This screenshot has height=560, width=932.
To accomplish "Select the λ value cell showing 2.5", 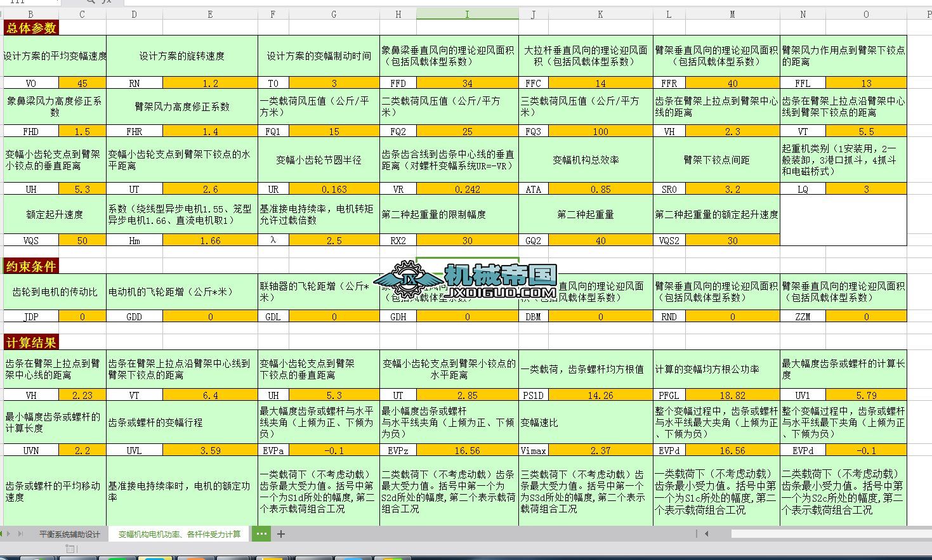I will point(334,240).
